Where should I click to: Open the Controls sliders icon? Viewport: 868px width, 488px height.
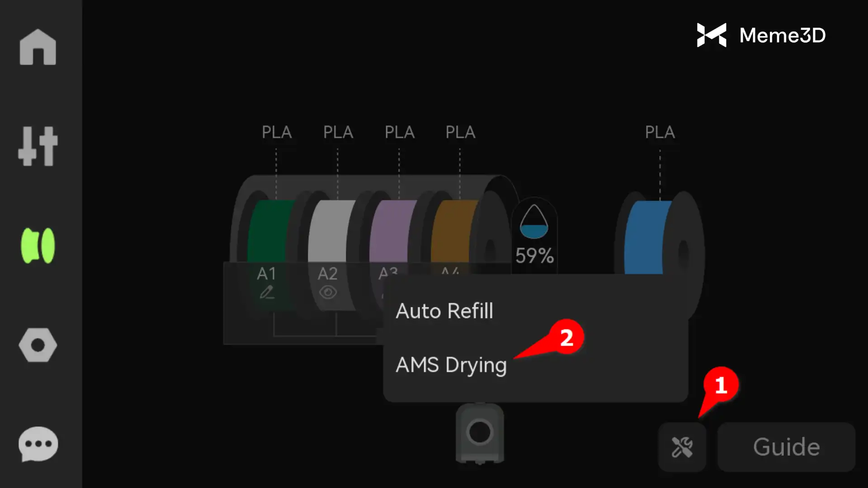[x=38, y=146]
